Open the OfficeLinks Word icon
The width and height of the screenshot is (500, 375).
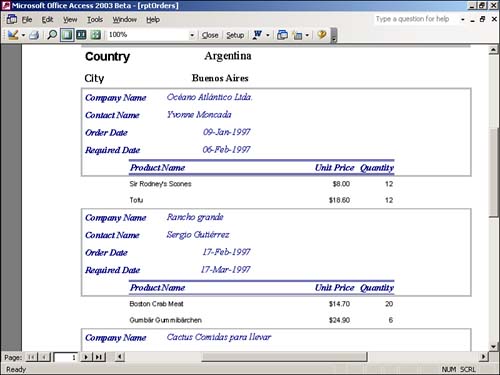tap(257, 35)
